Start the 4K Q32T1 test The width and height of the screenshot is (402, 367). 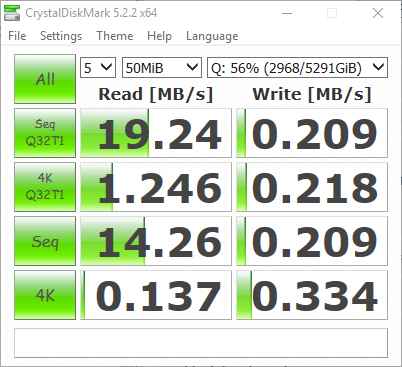click(x=45, y=187)
